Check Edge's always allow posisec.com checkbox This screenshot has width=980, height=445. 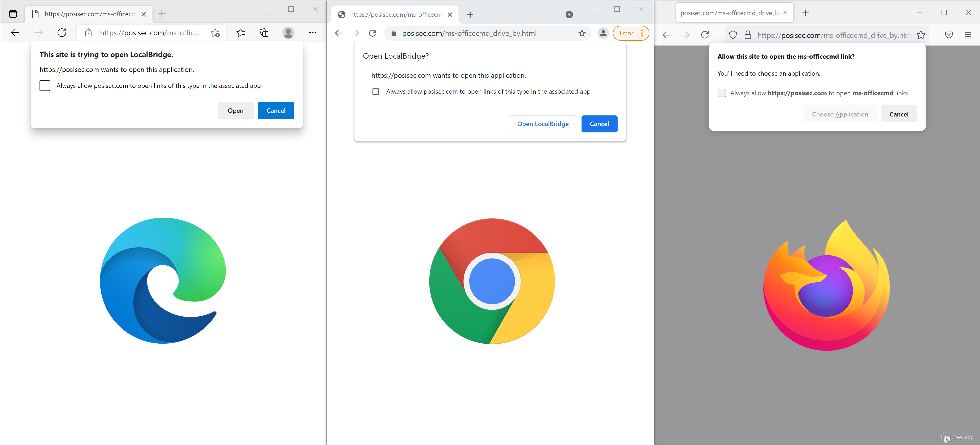(x=45, y=86)
